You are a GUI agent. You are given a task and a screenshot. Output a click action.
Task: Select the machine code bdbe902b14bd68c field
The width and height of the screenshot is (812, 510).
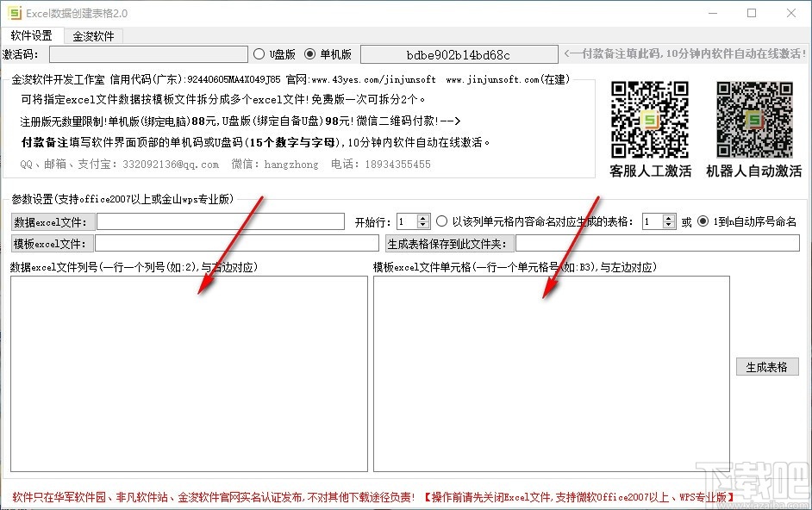(x=459, y=53)
